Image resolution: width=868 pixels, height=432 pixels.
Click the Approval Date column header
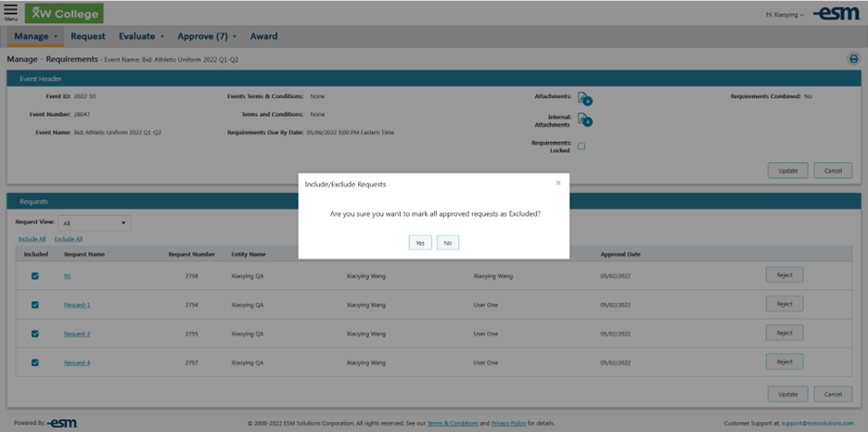pyautogui.click(x=620, y=254)
